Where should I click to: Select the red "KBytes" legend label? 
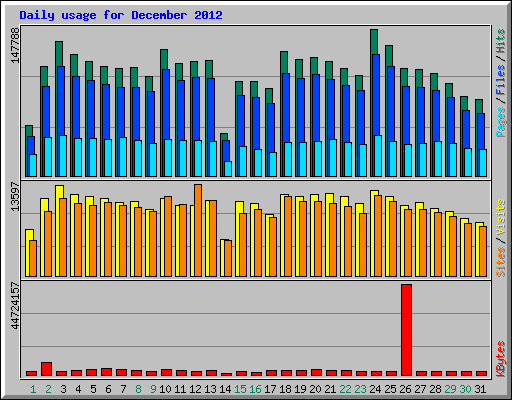coord(501,359)
